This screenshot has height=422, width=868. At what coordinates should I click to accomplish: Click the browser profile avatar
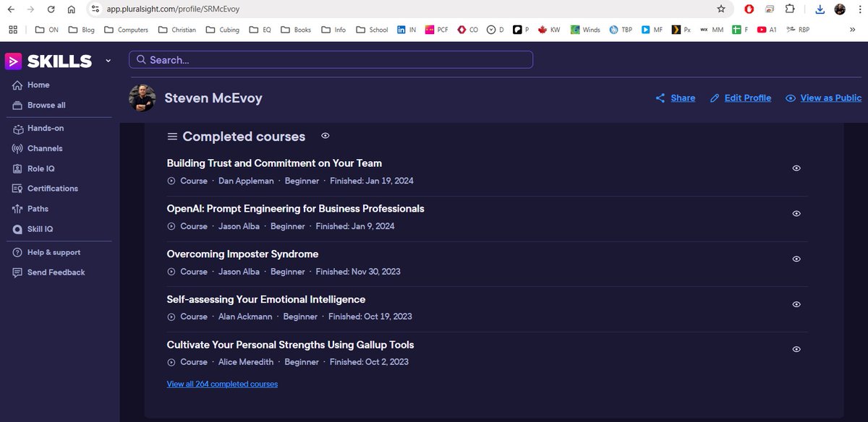(x=840, y=9)
